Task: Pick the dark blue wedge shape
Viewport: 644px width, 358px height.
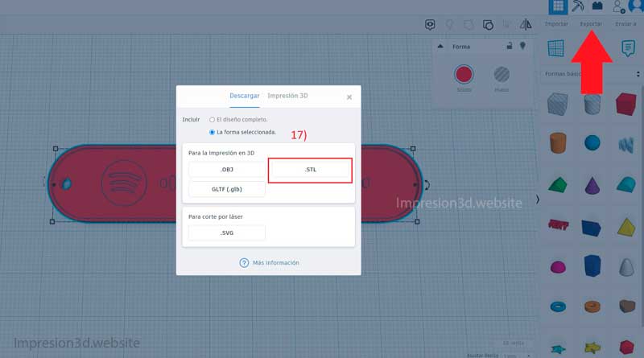Action: click(592, 228)
